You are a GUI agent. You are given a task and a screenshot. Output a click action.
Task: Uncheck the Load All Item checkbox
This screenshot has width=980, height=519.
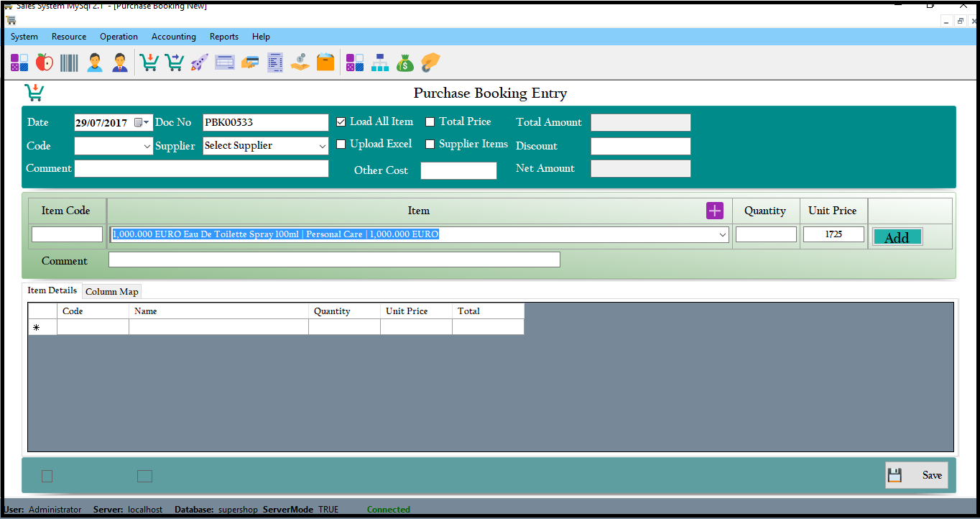point(341,122)
